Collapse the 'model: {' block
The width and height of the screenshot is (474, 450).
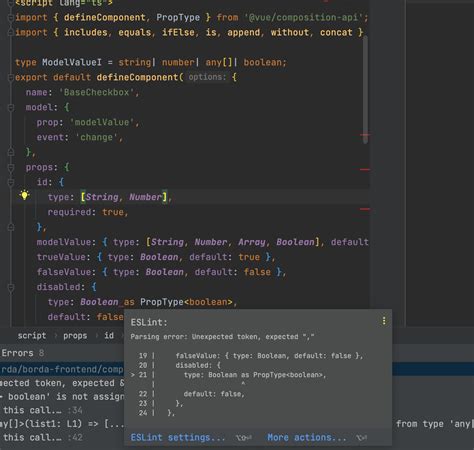pos(10,107)
